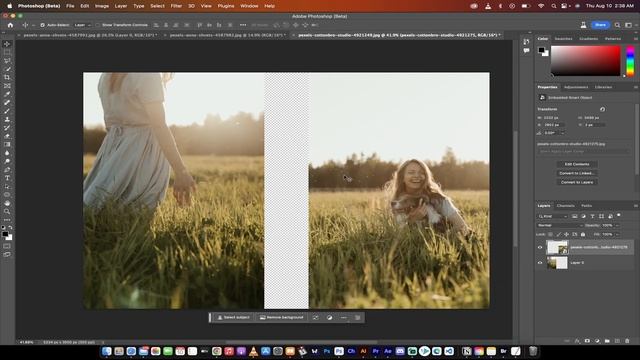Go to Photoshop Home screen icon
640x360 pixels.
tap(10, 25)
